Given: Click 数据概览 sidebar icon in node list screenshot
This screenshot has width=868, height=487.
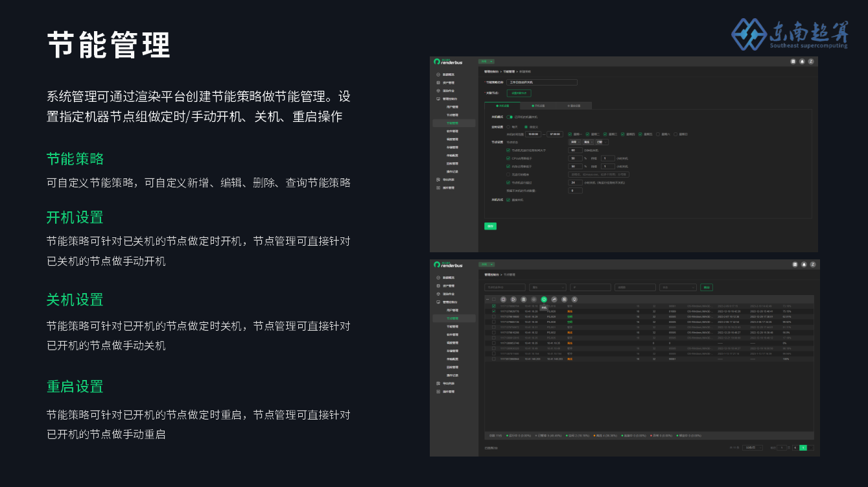Looking at the screenshot, I should pos(438,278).
